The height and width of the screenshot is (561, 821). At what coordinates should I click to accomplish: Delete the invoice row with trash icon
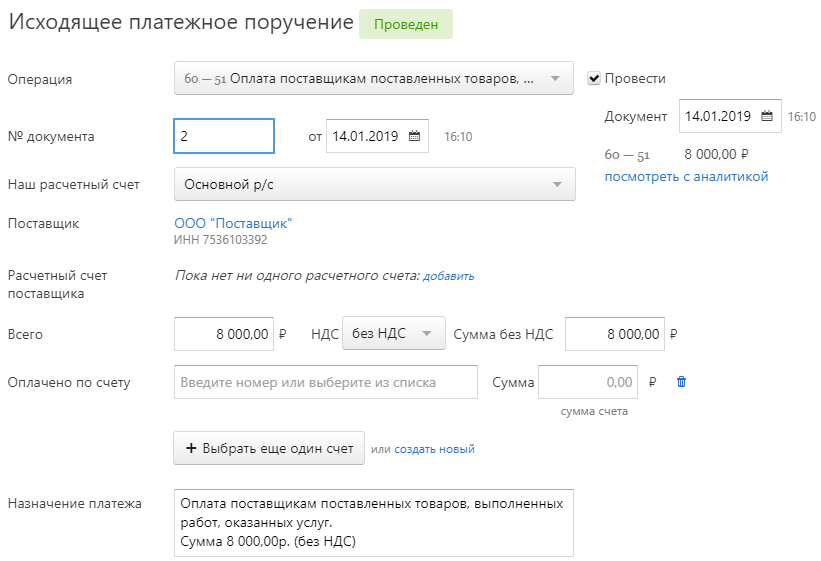coord(682,382)
